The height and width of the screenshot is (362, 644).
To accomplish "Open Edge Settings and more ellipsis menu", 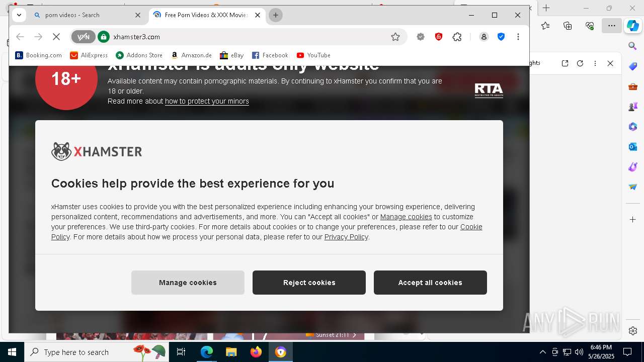I will (612, 26).
